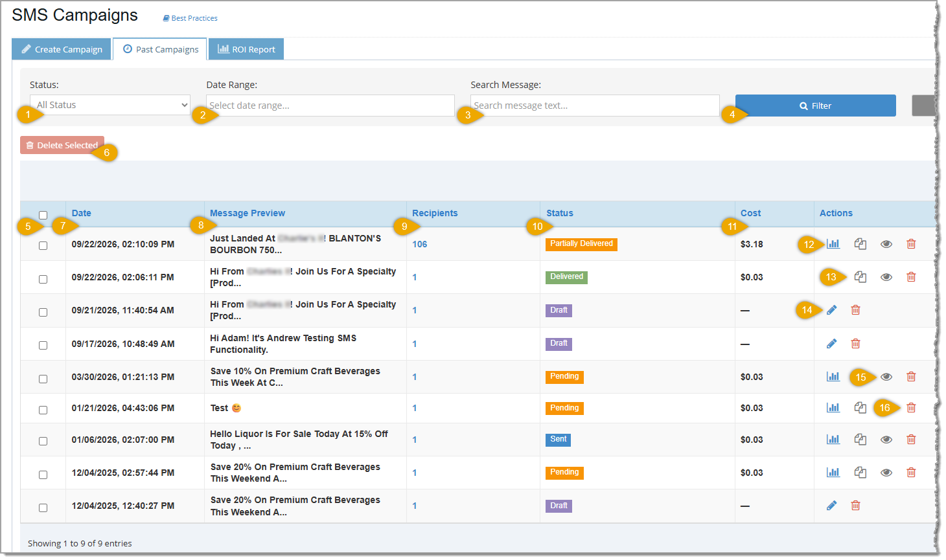Duplicate the 01/21/2026 'Test' campaign

click(x=860, y=408)
